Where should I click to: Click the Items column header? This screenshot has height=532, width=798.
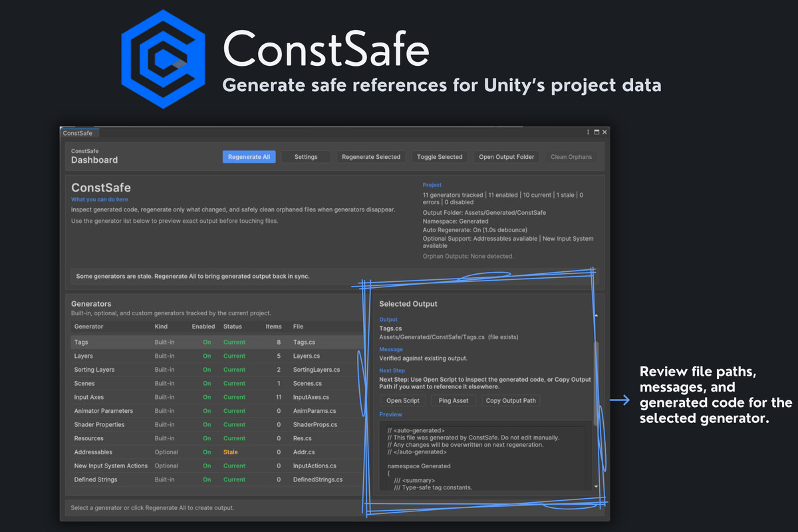coord(273,327)
